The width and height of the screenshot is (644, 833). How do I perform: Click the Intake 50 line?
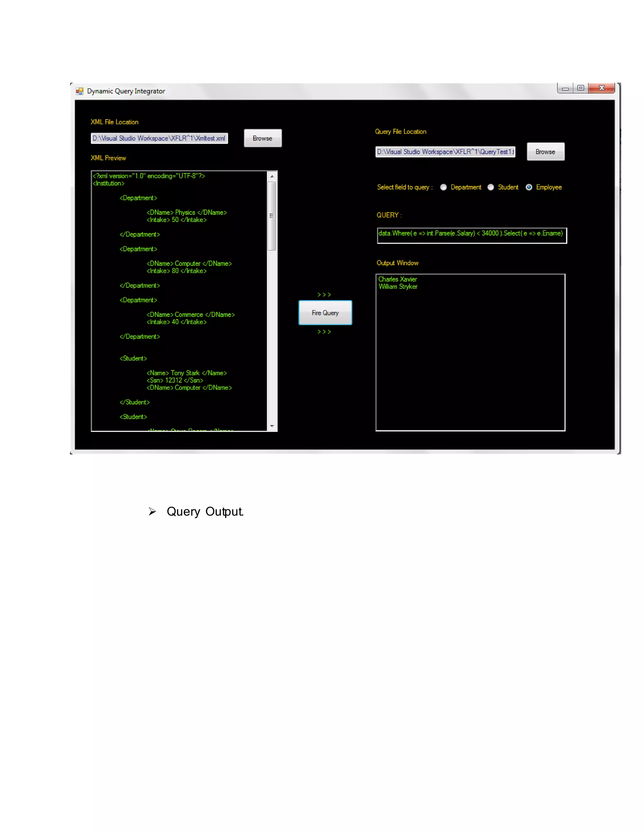click(177, 220)
